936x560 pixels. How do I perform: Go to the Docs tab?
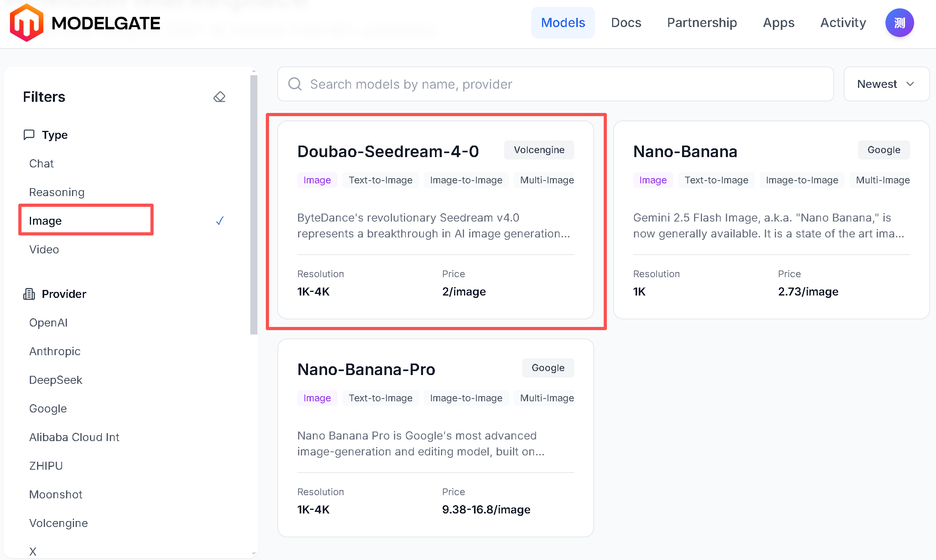(x=626, y=23)
